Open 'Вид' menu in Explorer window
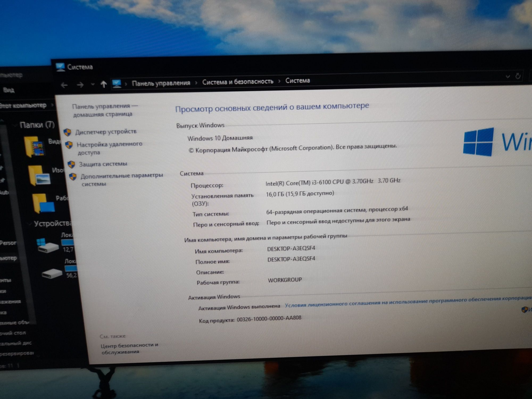The image size is (532, 399). pos(9,90)
